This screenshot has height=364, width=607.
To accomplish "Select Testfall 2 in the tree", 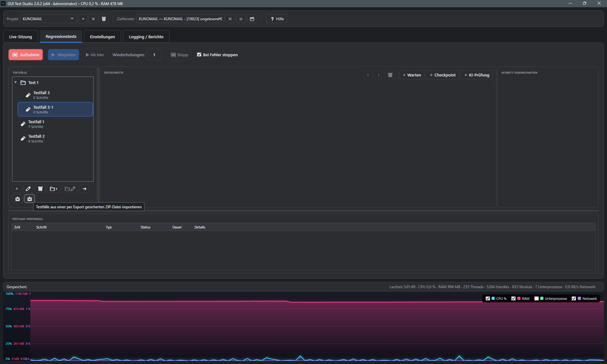I will click(53, 138).
